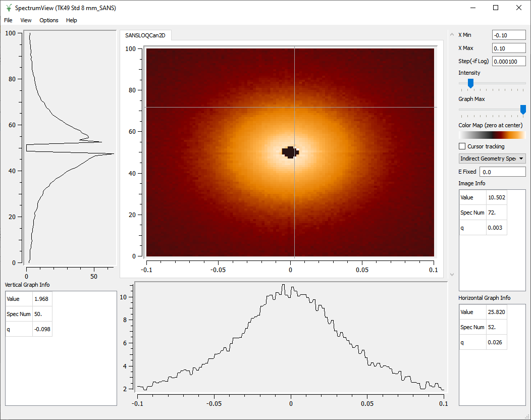Open the View menu

pos(25,20)
